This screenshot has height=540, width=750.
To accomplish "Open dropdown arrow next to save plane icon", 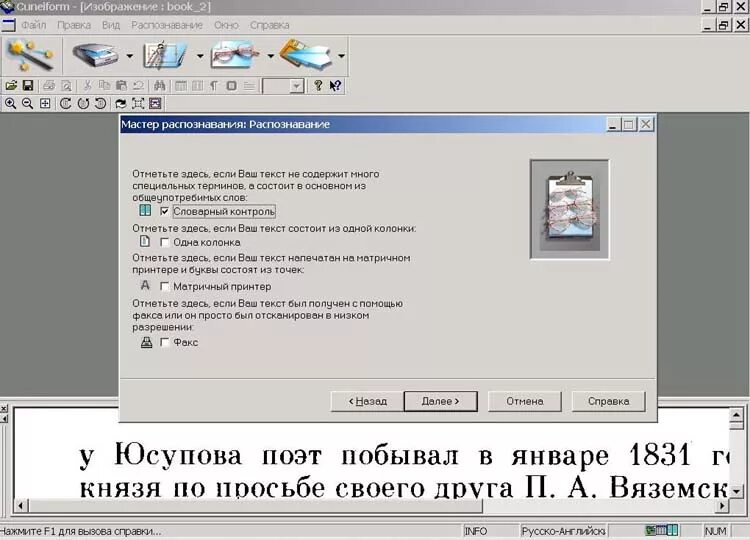I will [x=341, y=56].
